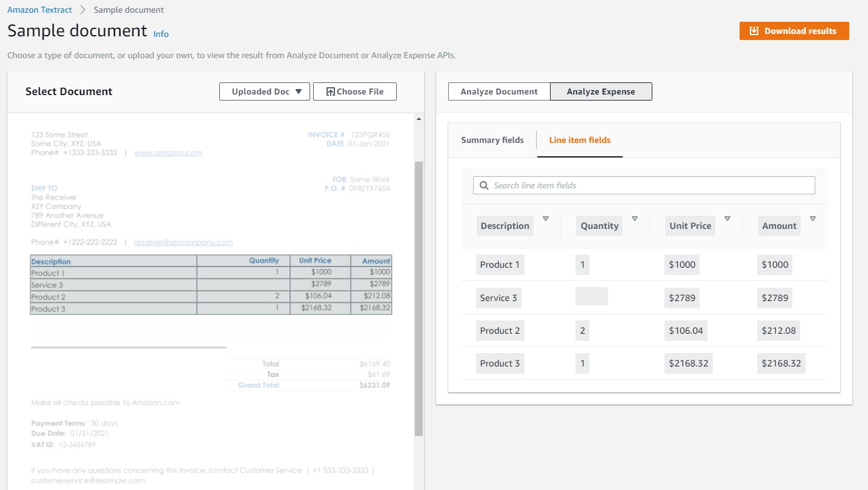Screen dimensions: 868x490
Task: Open the Uploaded Doc dropdown
Action: click(264, 91)
